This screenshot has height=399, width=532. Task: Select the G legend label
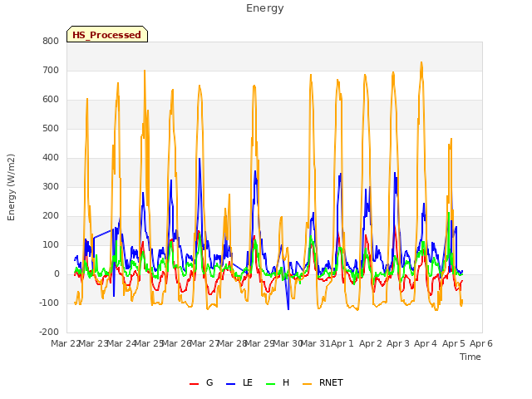(x=209, y=382)
